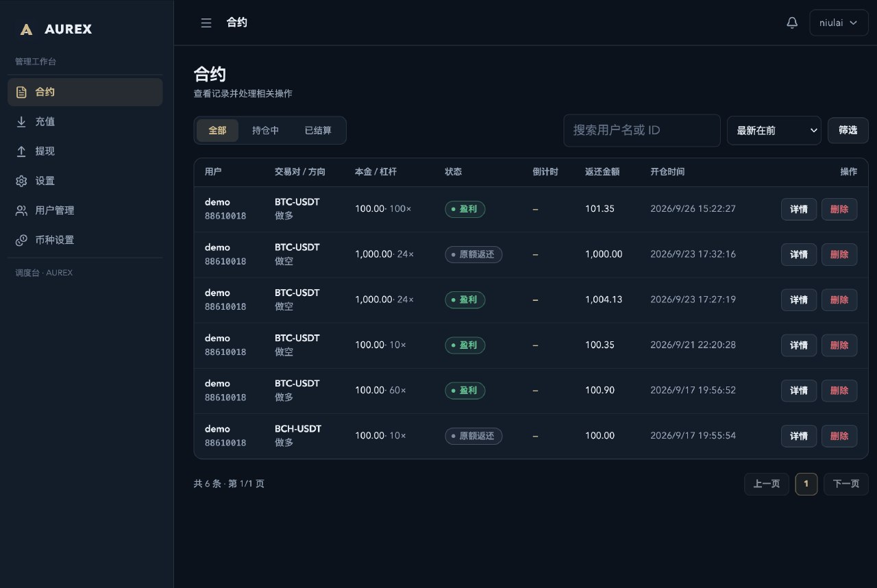Click the 1,004.13 return amount value

point(604,299)
